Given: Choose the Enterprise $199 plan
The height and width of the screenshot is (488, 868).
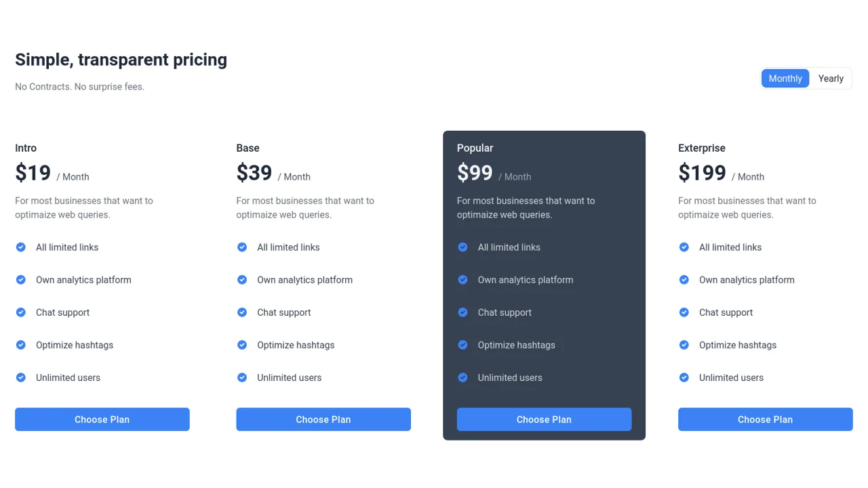Looking at the screenshot, I should tap(765, 419).
